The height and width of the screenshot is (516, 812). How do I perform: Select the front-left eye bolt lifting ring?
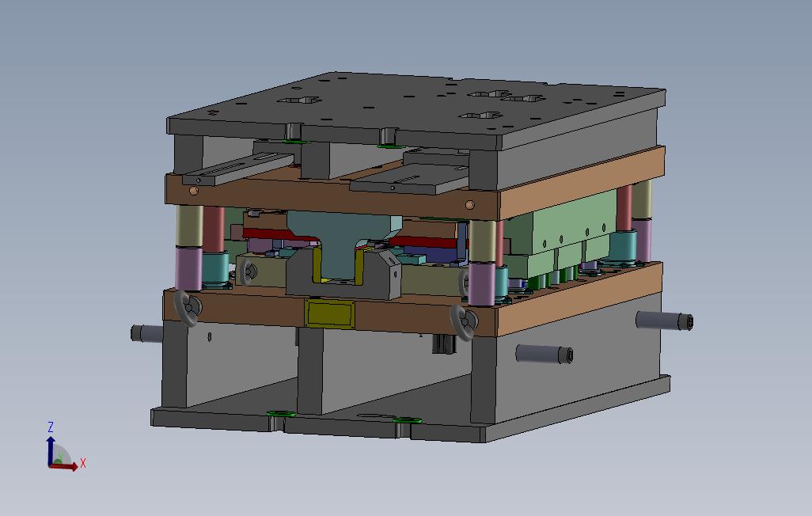(188, 308)
